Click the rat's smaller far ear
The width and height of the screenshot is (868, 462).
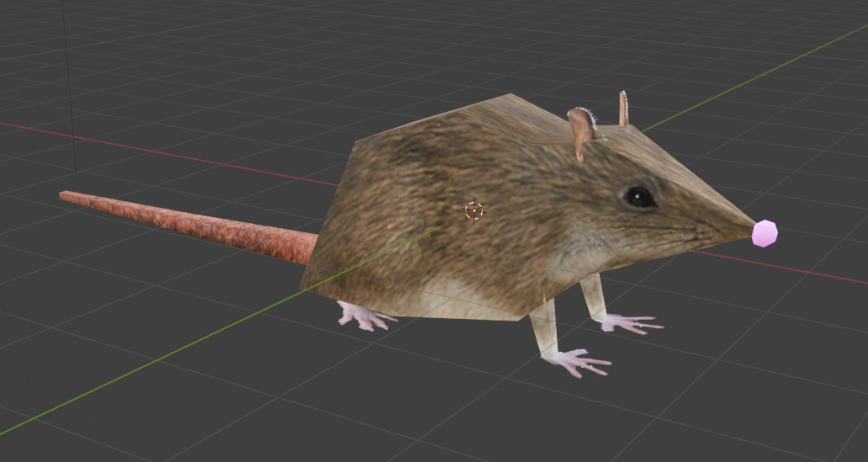(x=623, y=109)
